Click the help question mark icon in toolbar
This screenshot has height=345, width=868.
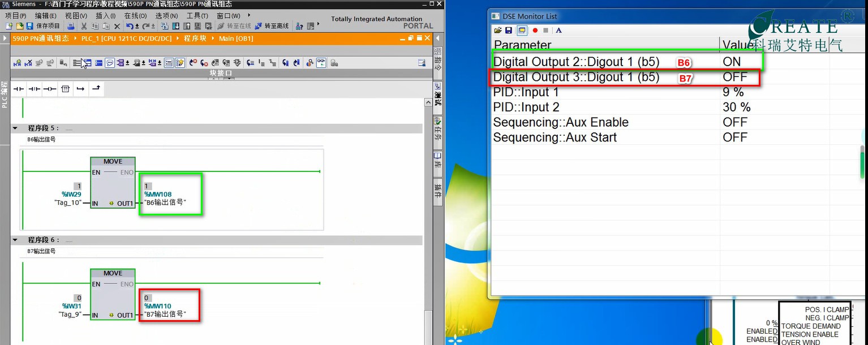pyautogui.click(x=299, y=26)
